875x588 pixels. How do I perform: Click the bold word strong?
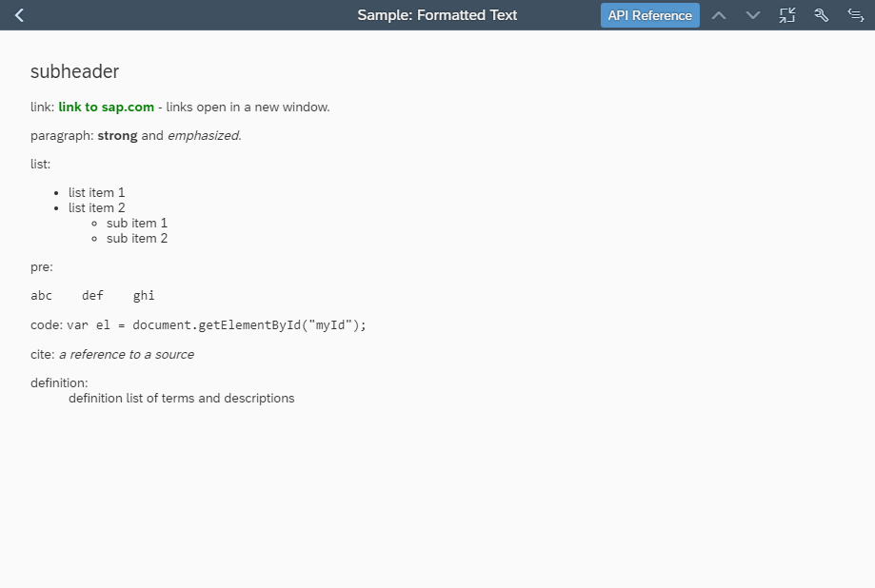pos(117,135)
